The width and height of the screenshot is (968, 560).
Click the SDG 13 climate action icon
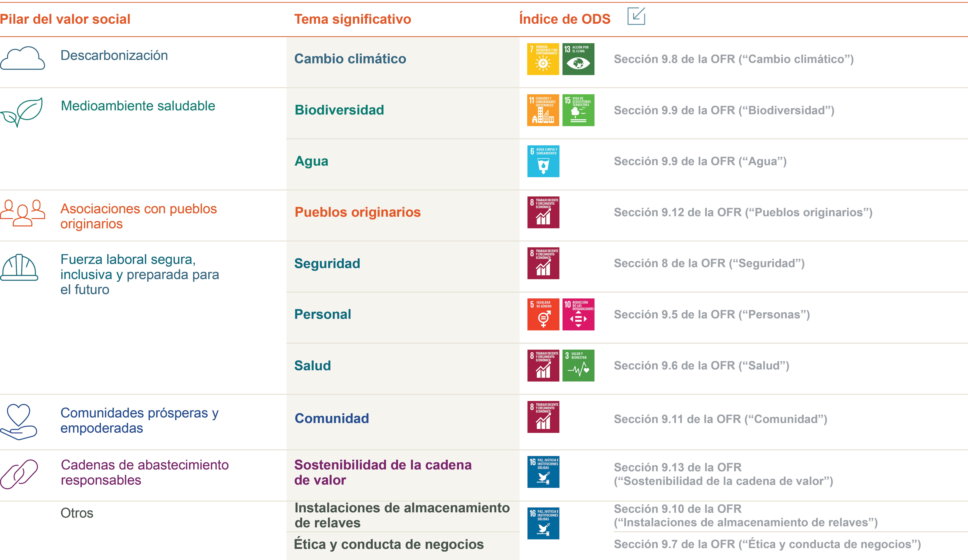click(578, 59)
